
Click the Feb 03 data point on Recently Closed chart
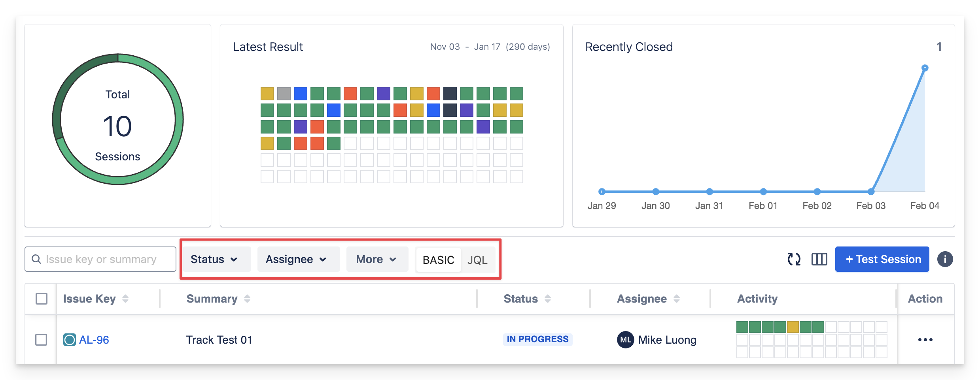point(871,192)
